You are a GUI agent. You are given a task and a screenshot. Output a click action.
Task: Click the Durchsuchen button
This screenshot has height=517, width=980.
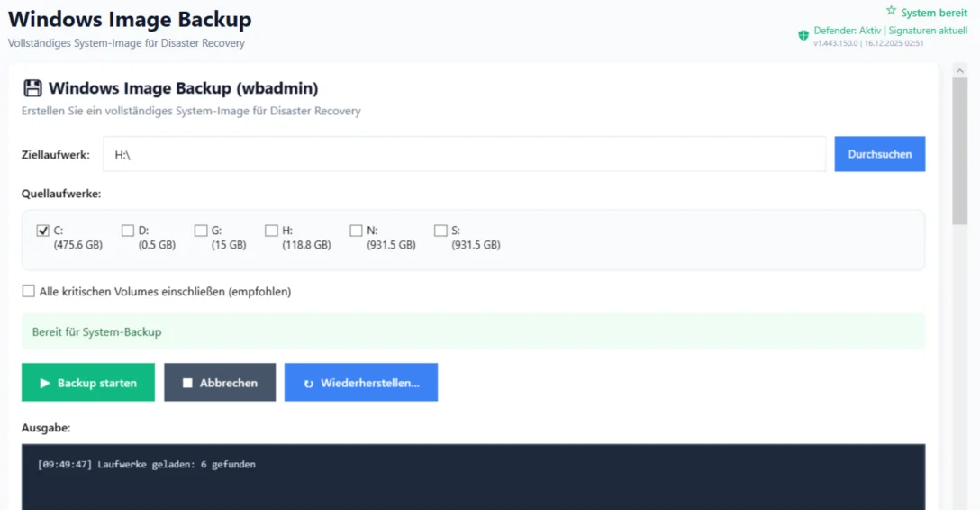click(879, 154)
